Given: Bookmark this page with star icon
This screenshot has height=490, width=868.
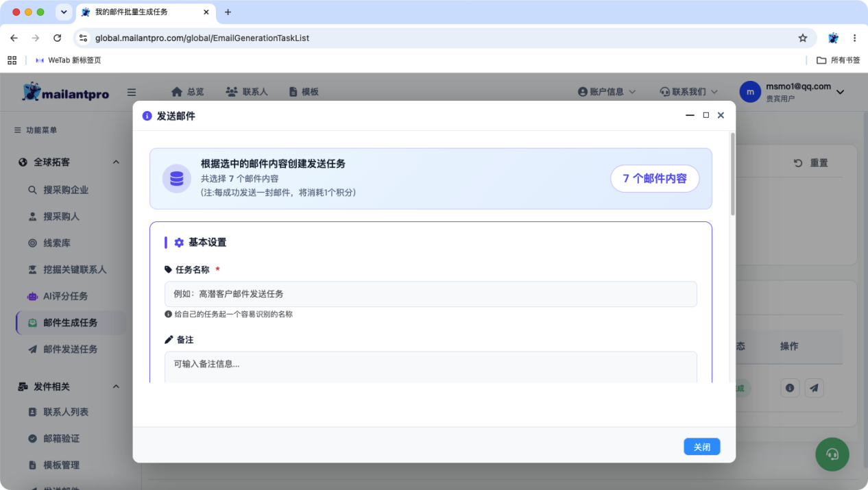Looking at the screenshot, I should click(x=803, y=38).
